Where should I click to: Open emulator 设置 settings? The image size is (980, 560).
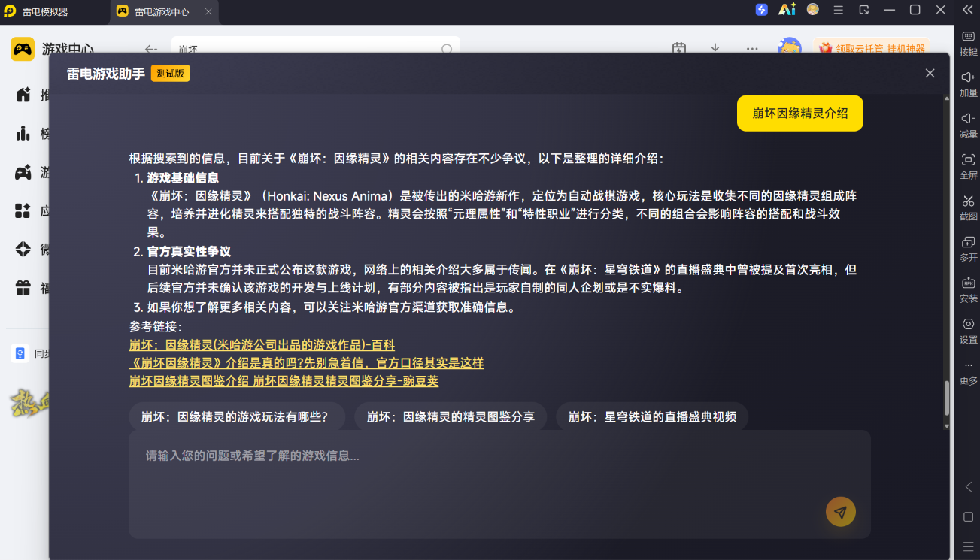(969, 331)
